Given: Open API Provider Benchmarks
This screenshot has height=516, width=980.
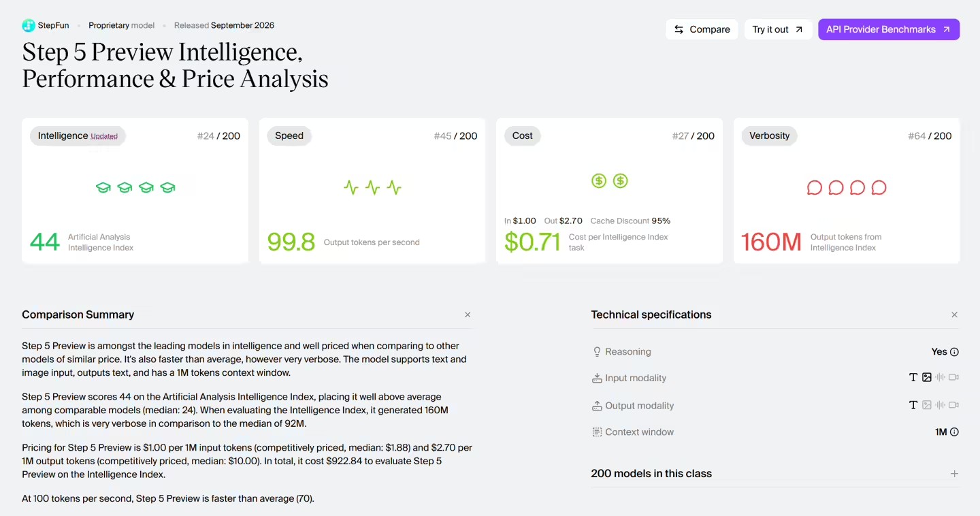Looking at the screenshot, I should coord(889,29).
